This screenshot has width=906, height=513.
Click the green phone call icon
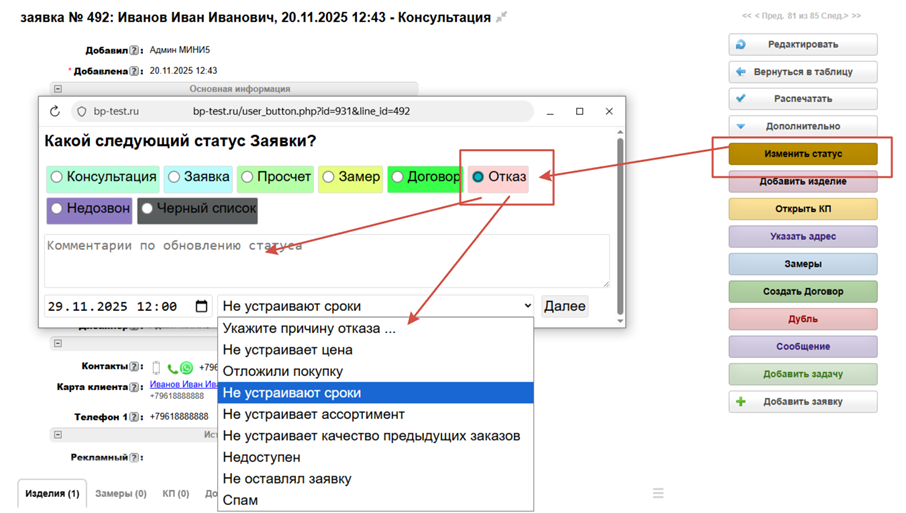[x=172, y=368]
